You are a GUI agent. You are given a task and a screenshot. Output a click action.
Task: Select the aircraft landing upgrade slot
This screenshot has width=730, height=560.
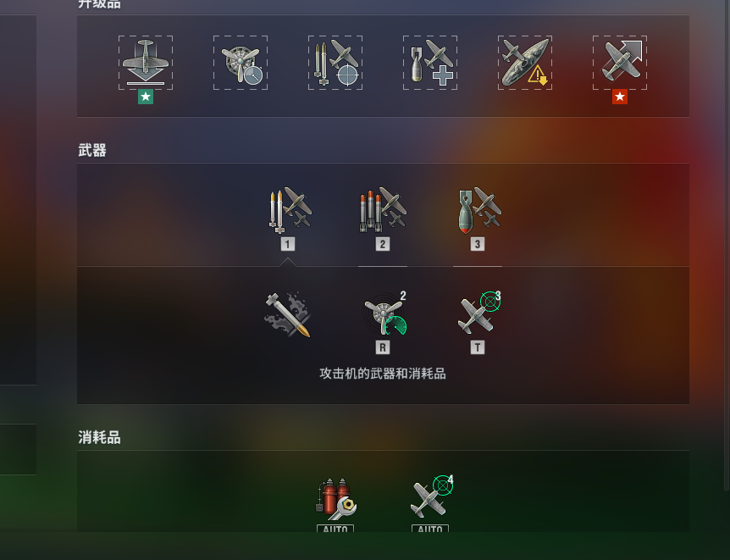(146, 63)
